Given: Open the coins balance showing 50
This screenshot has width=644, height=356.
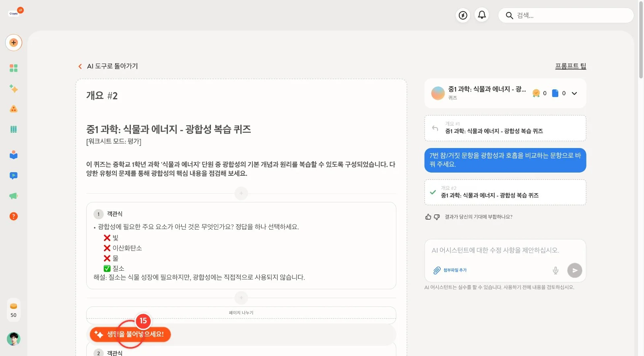Looking at the screenshot, I should tap(14, 310).
